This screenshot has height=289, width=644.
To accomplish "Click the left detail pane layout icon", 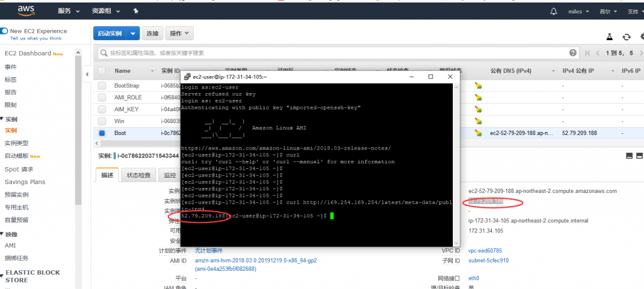I will pyautogui.click(x=629, y=156).
